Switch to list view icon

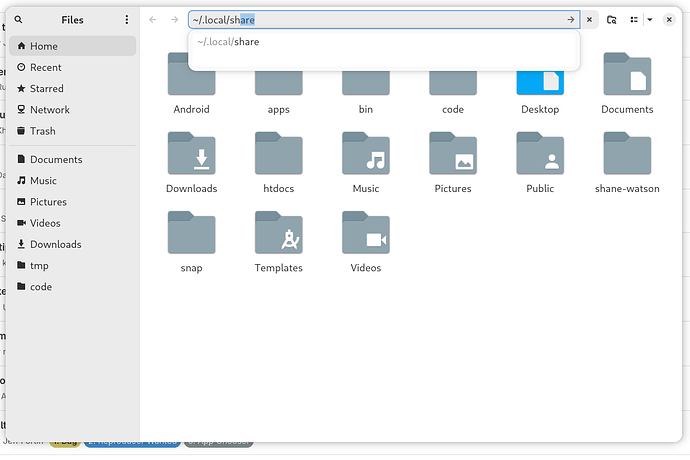point(634,20)
